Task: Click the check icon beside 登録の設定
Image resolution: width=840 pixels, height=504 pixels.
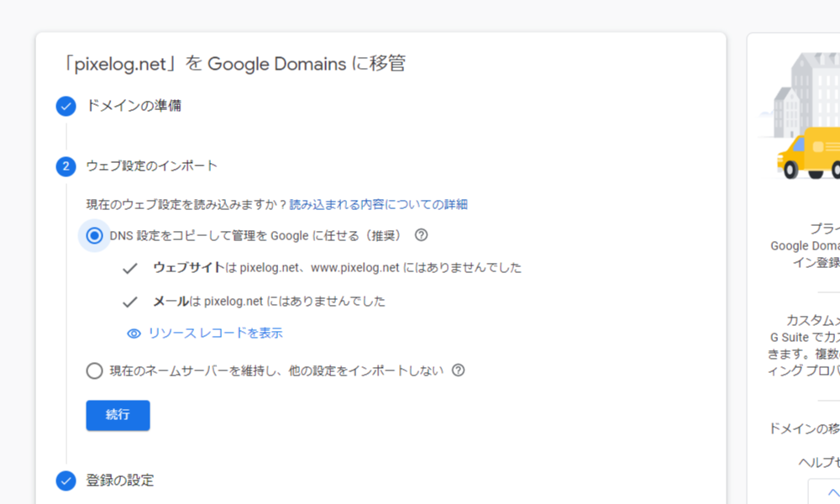Action: 66,480
